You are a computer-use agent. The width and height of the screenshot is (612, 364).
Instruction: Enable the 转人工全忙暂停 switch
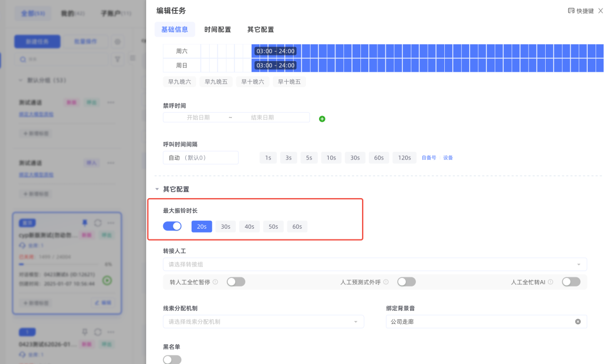pos(236,282)
